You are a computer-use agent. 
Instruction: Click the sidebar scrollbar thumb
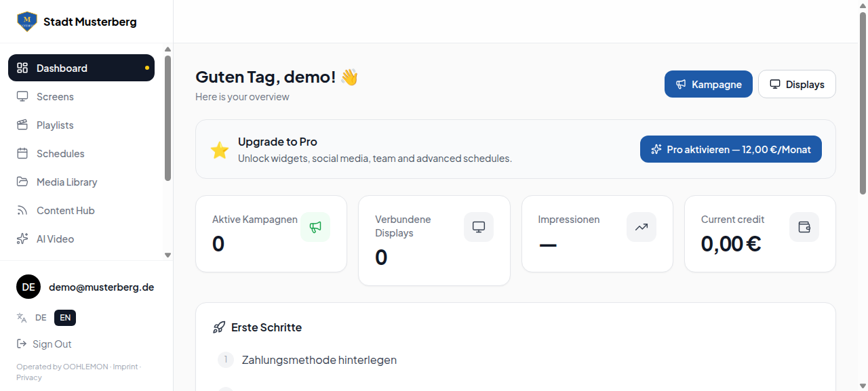pos(167,118)
